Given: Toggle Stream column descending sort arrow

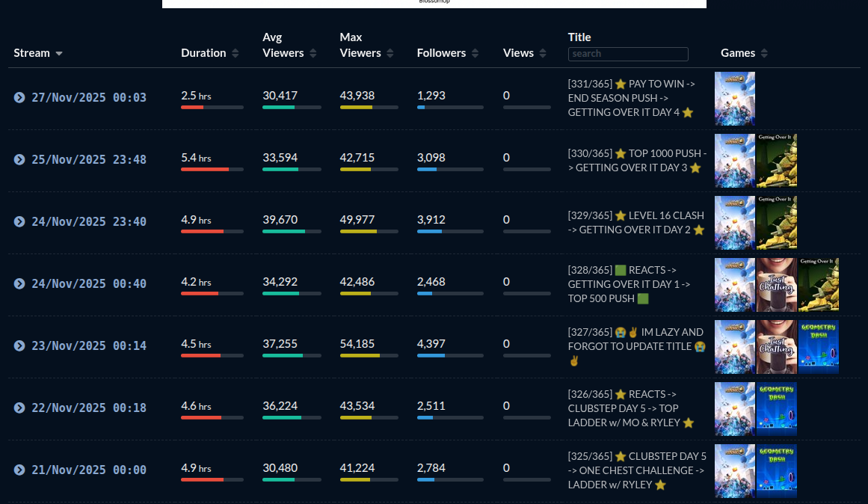Looking at the screenshot, I should [x=59, y=54].
